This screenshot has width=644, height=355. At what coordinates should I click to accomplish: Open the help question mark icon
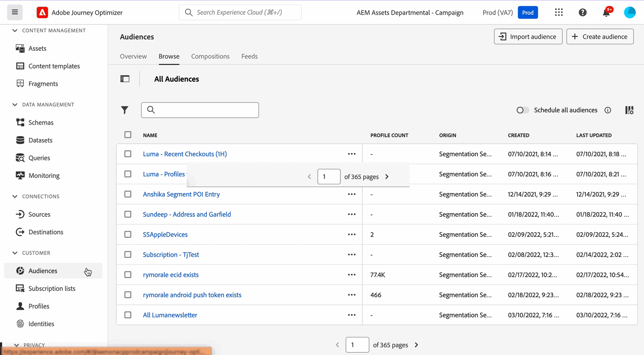click(582, 12)
